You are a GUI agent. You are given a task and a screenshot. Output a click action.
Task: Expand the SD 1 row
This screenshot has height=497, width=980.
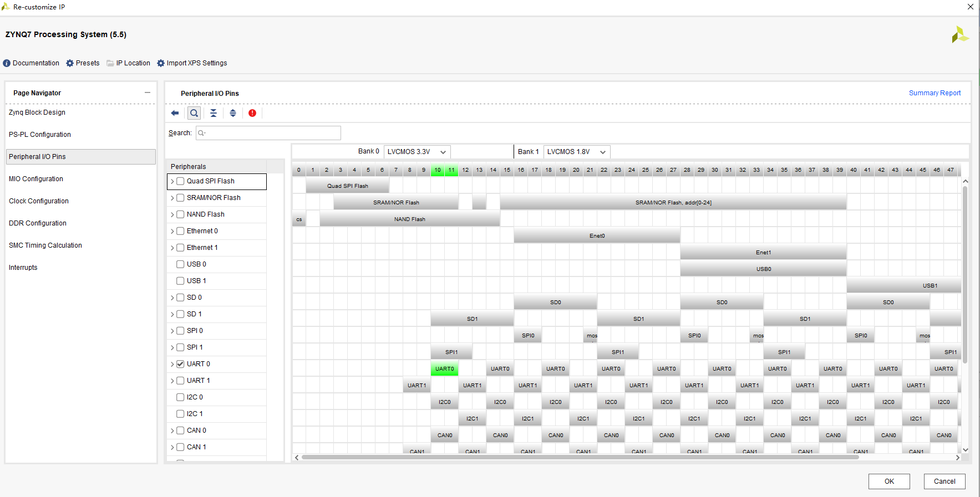click(x=172, y=314)
